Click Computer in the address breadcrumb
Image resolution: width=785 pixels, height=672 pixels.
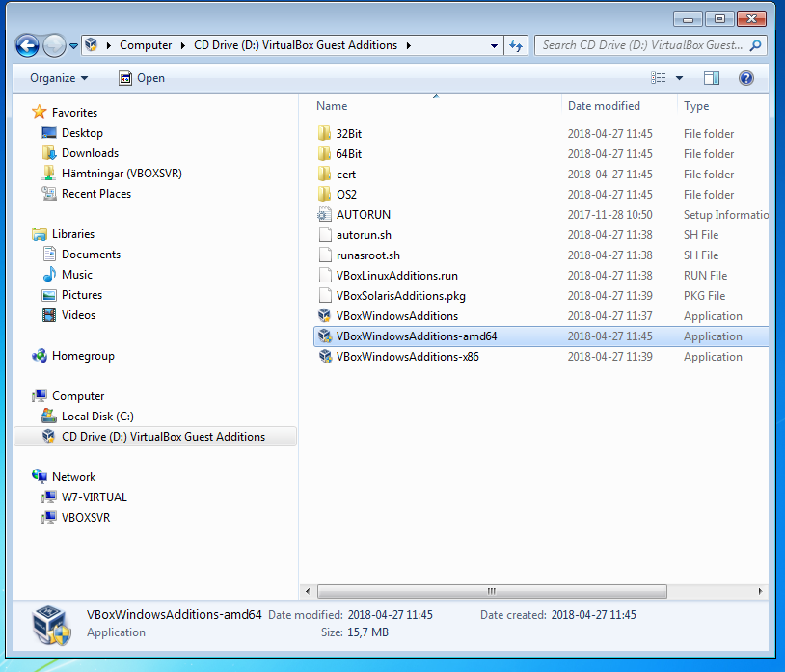(x=146, y=45)
